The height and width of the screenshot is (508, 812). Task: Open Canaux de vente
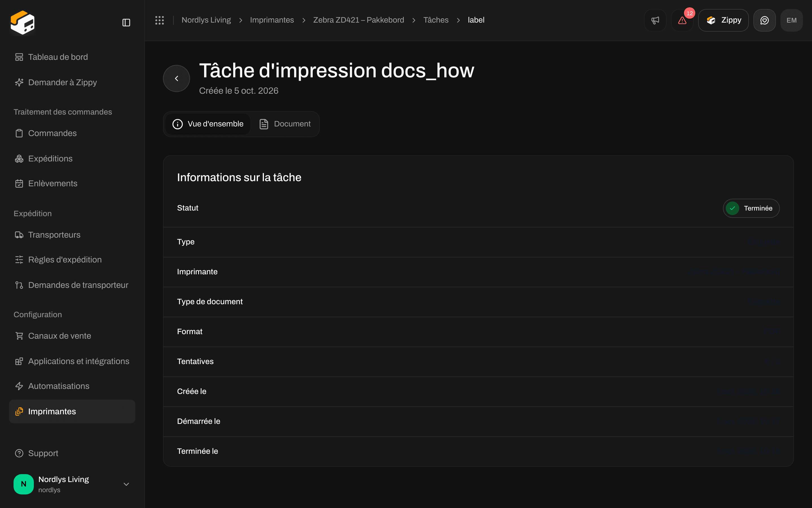point(72,336)
